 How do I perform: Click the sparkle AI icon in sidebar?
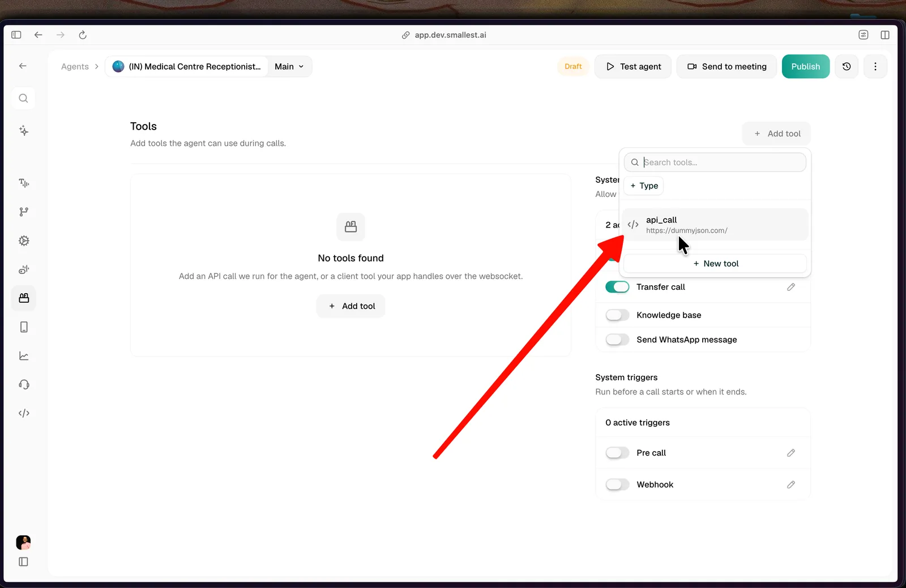(23, 131)
